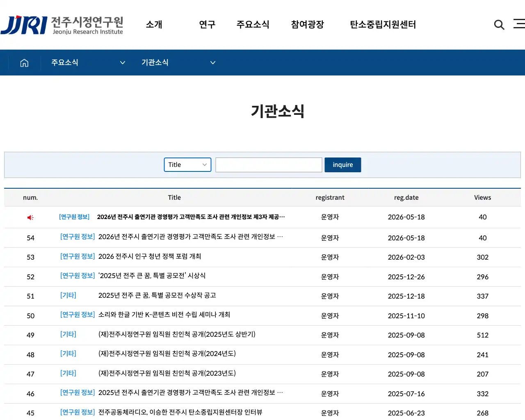This screenshot has height=420, width=525.
Task: Open post 전주공동체라디오 이승한 센터장 인터뷰
Action: pyautogui.click(x=180, y=412)
